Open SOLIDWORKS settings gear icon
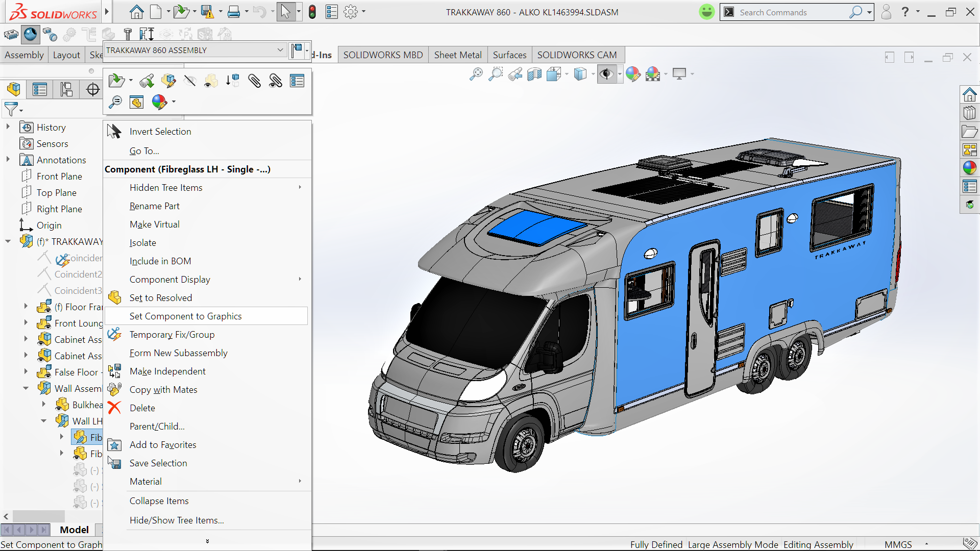This screenshot has width=980, height=551. coord(351,12)
